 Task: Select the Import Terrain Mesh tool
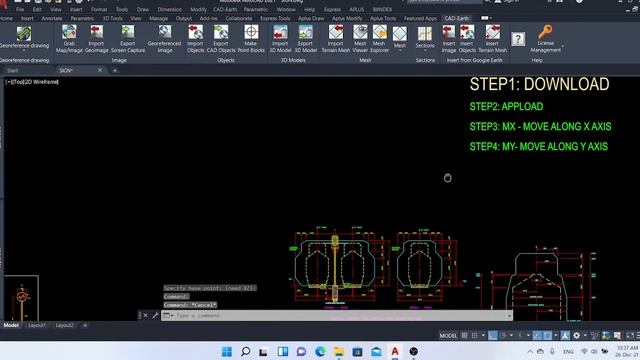(336, 39)
